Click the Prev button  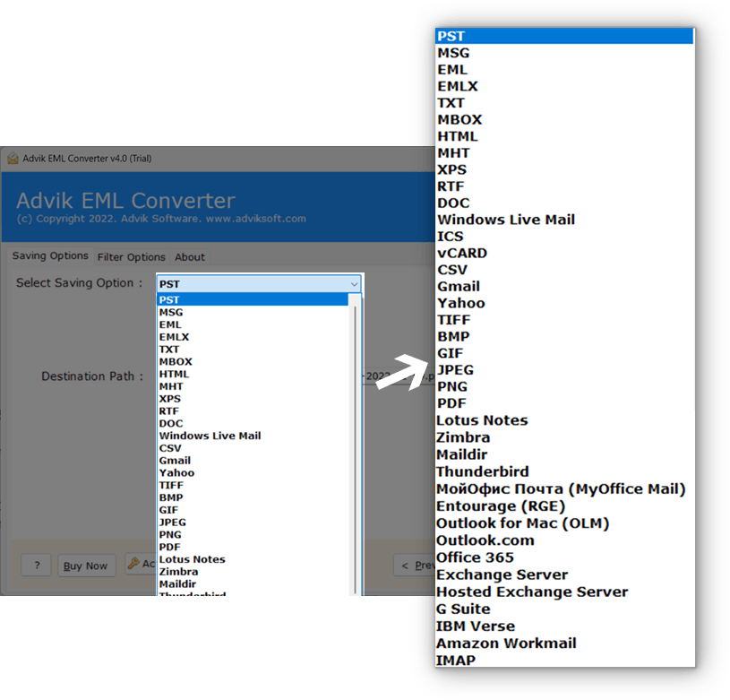pyautogui.click(x=415, y=566)
